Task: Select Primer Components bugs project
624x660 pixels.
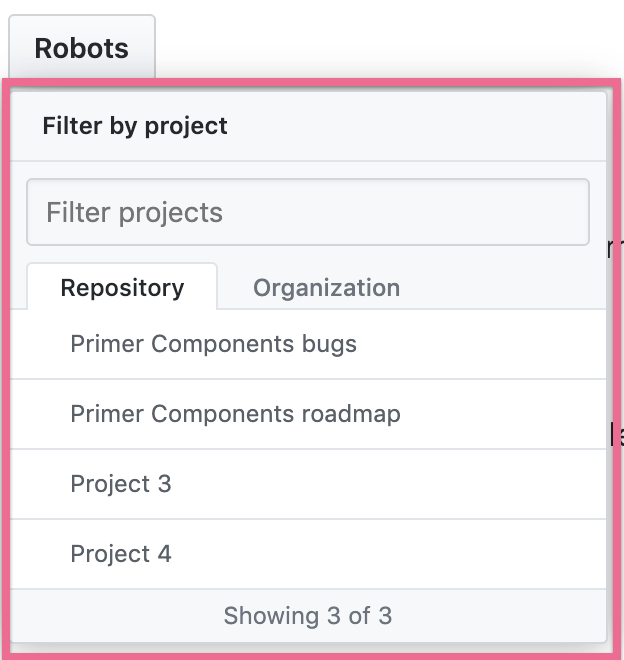Action: (x=213, y=344)
